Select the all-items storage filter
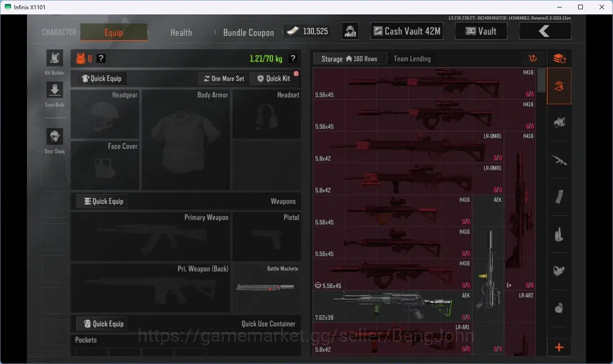This screenshot has width=613, height=364. tap(559, 86)
